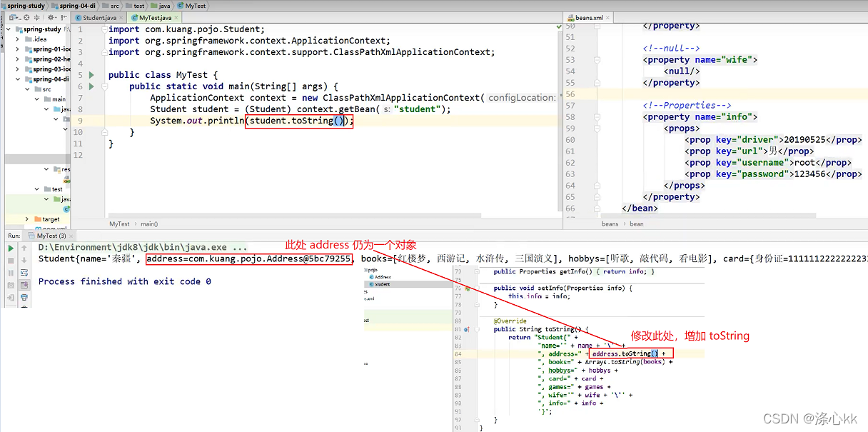
Task: Click spring-study breadcrumb in navigation bar
Action: coord(26,6)
